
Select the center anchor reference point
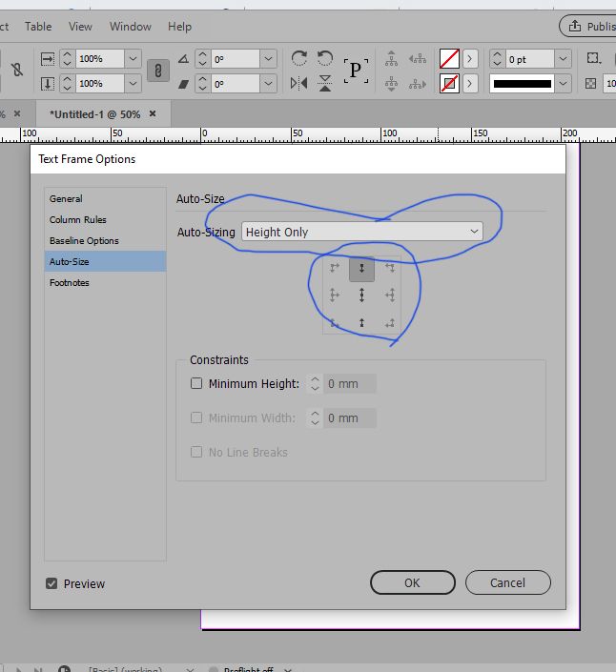[x=361, y=295]
